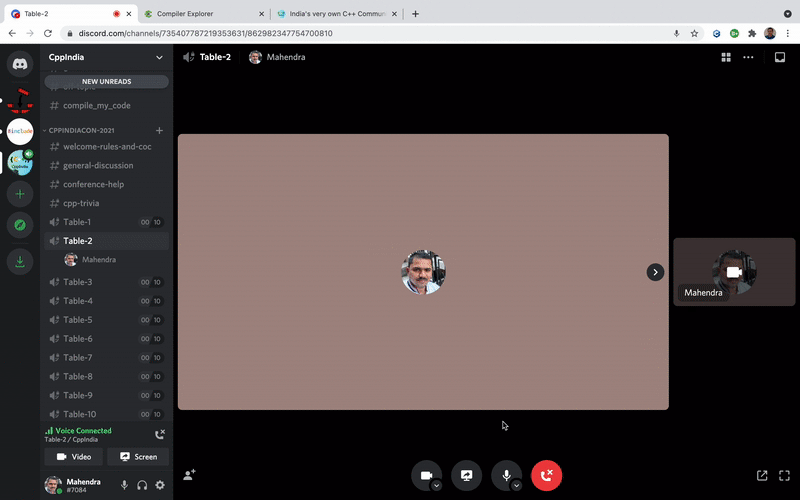Open Discord home direct messages icon
The width and height of the screenshot is (800, 500).
[x=20, y=64]
